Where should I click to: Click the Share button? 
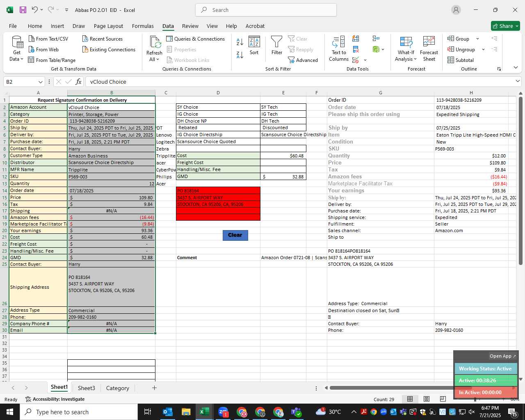point(505,26)
